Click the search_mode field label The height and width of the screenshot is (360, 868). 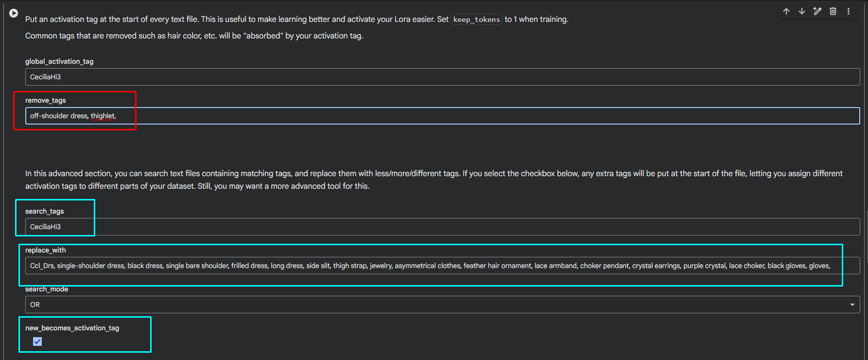click(47, 289)
